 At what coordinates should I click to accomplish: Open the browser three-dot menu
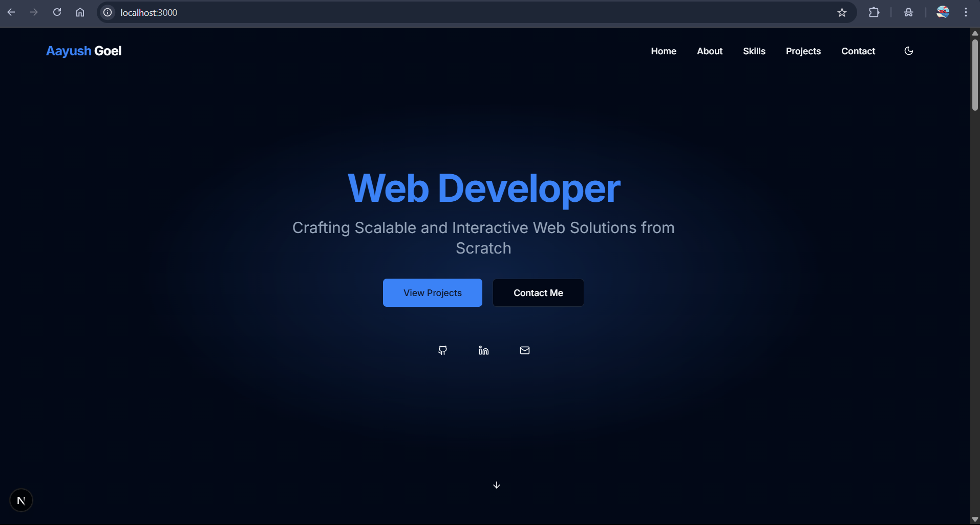[x=966, y=12]
